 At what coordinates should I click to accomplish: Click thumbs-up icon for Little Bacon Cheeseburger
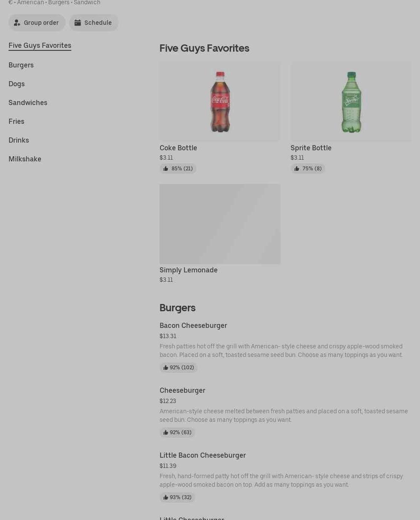[x=166, y=497]
